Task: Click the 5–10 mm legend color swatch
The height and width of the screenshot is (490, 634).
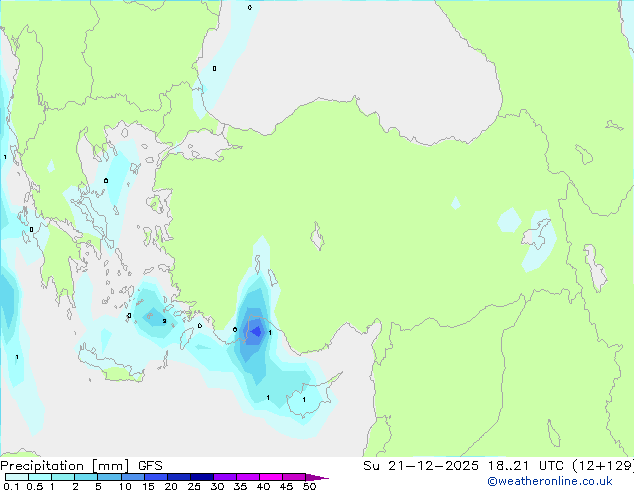Action: click(110, 477)
